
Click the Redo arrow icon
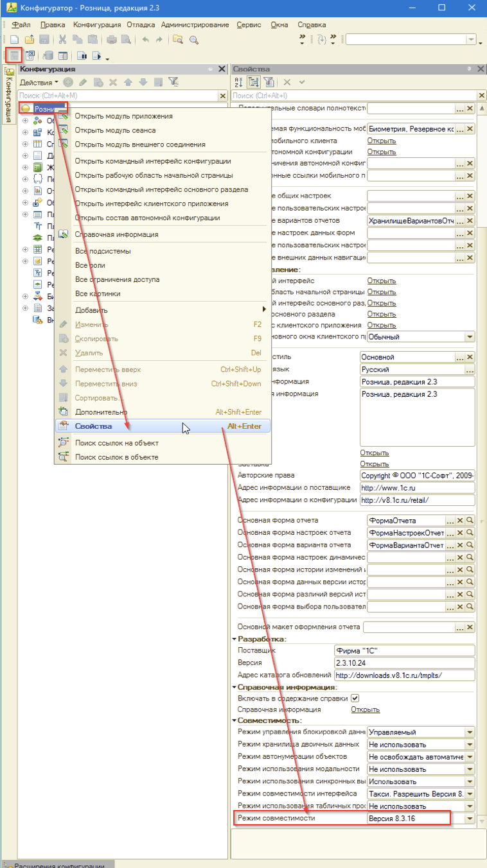158,40
